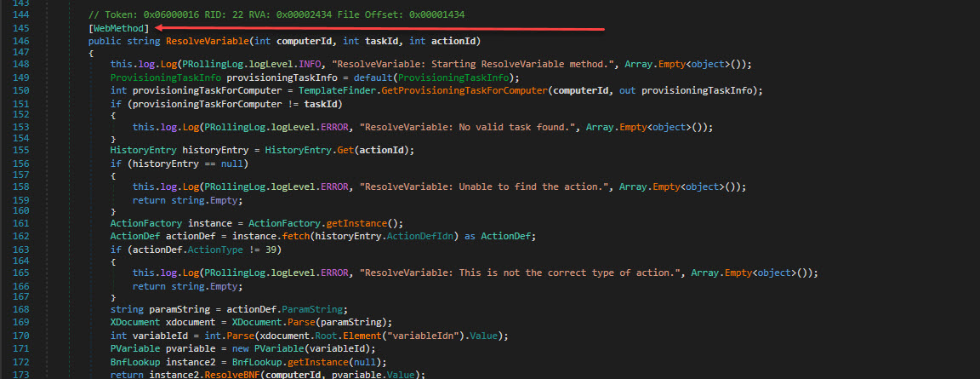Click line number 163 in the gutter
980x379 pixels.
pos(20,249)
